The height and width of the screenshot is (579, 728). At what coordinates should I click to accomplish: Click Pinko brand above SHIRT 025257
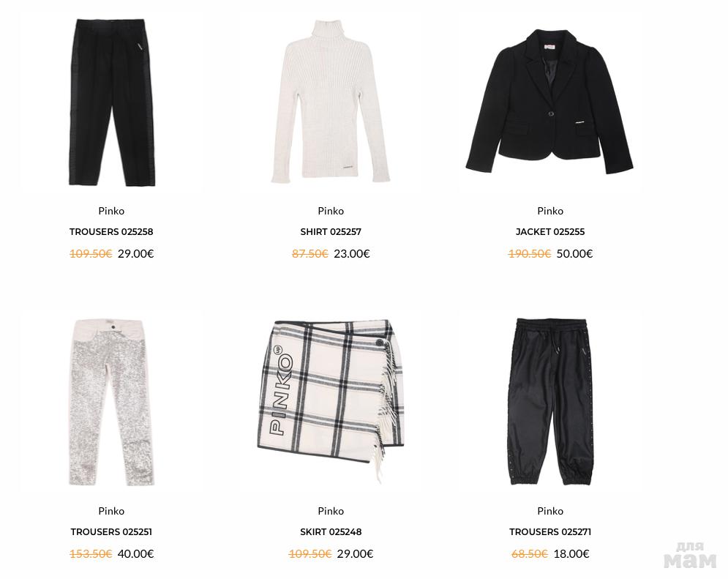pos(331,211)
